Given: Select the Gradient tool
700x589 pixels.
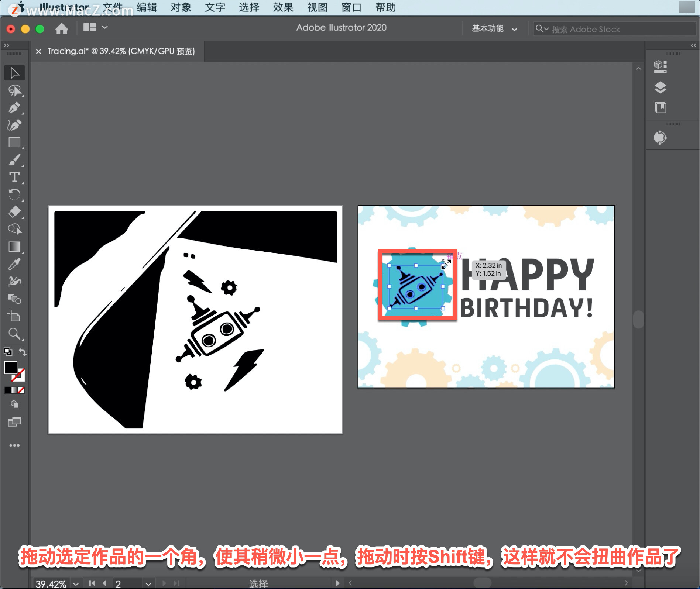Looking at the screenshot, I should click(14, 247).
